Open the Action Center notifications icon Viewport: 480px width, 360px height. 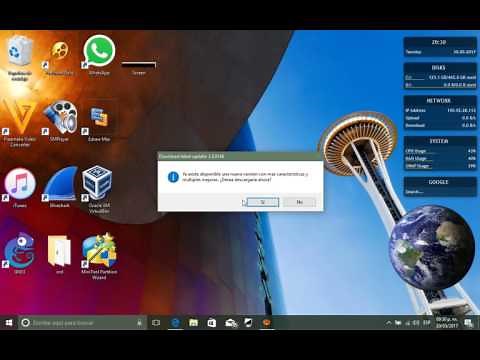pos(468,323)
